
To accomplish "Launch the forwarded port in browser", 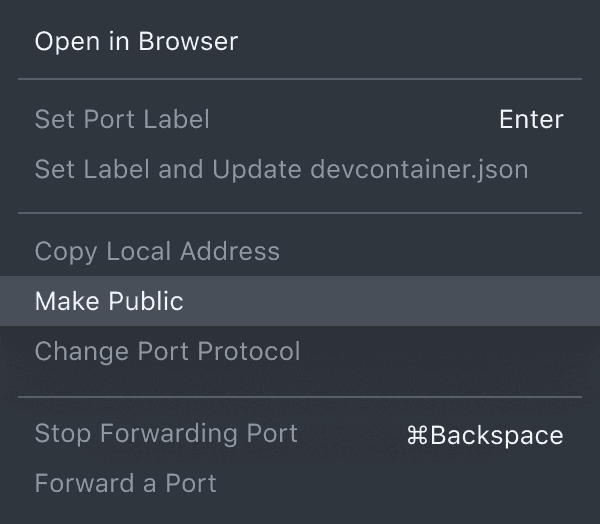I will coord(136,42).
